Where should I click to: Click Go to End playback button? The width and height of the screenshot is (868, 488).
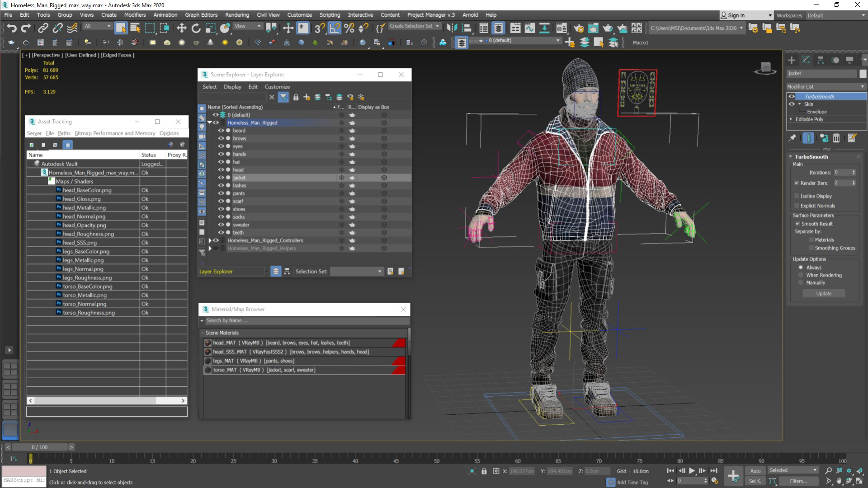(x=714, y=471)
